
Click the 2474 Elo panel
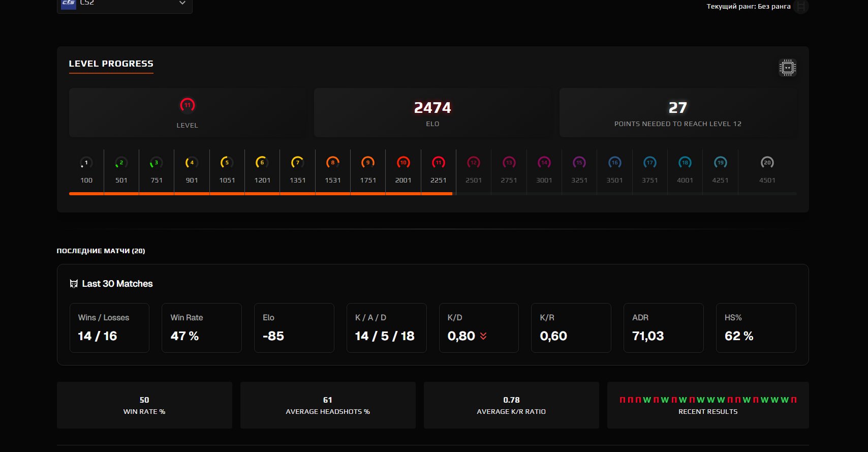(432, 113)
